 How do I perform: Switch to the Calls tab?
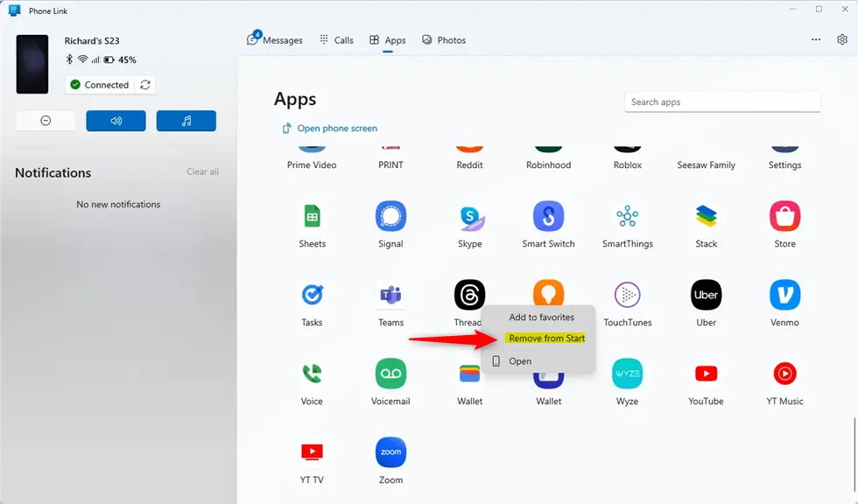(336, 40)
